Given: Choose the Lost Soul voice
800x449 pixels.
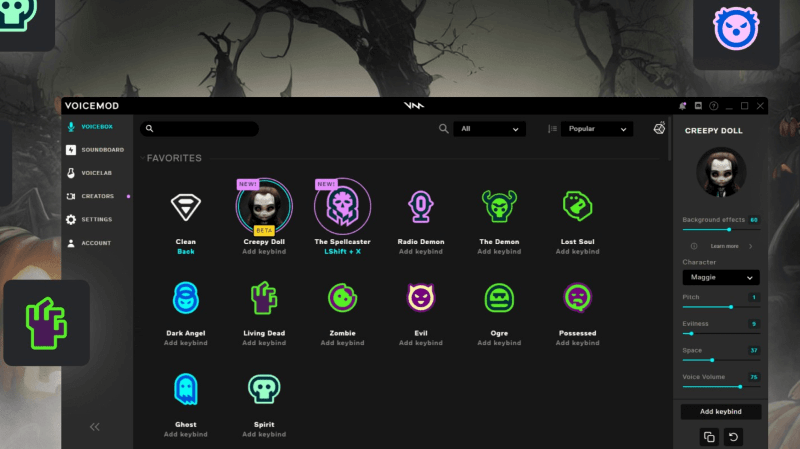Looking at the screenshot, I should pos(578,206).
